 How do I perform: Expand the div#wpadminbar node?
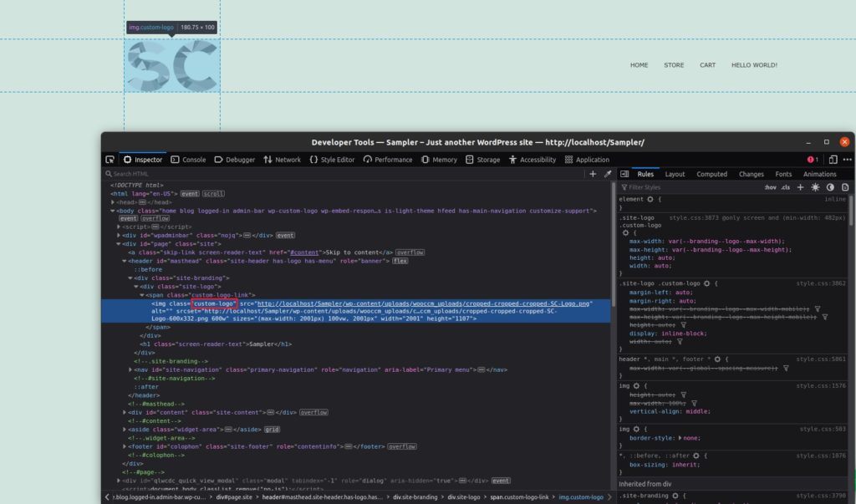[x=119, y=236]
